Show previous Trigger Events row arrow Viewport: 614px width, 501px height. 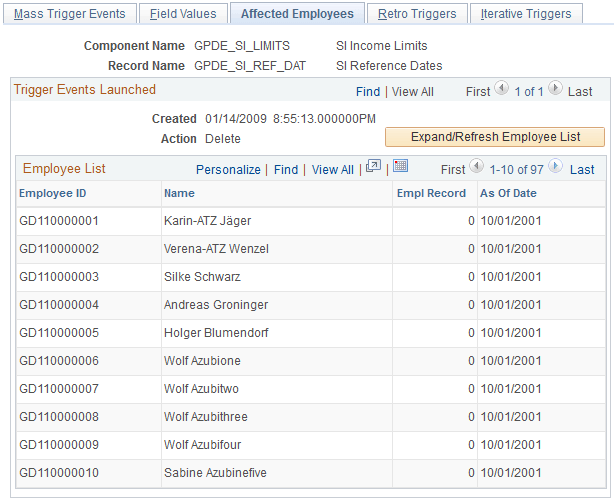click(502, 88)
